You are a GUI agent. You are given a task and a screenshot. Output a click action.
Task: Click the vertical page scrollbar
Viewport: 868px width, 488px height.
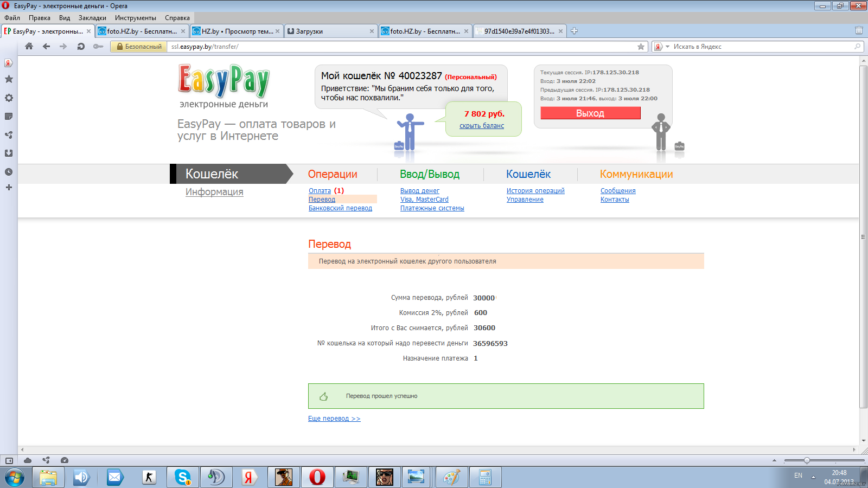(x=863, y=237)
